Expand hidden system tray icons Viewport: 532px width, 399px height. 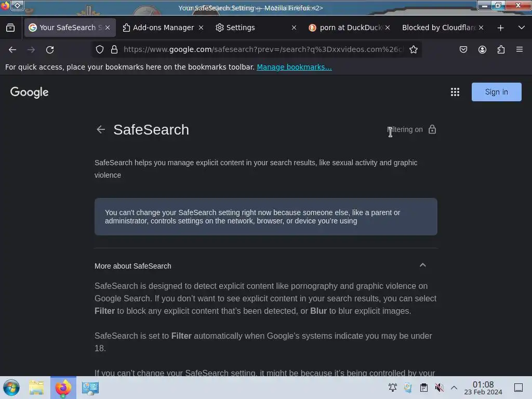(454, 388)
